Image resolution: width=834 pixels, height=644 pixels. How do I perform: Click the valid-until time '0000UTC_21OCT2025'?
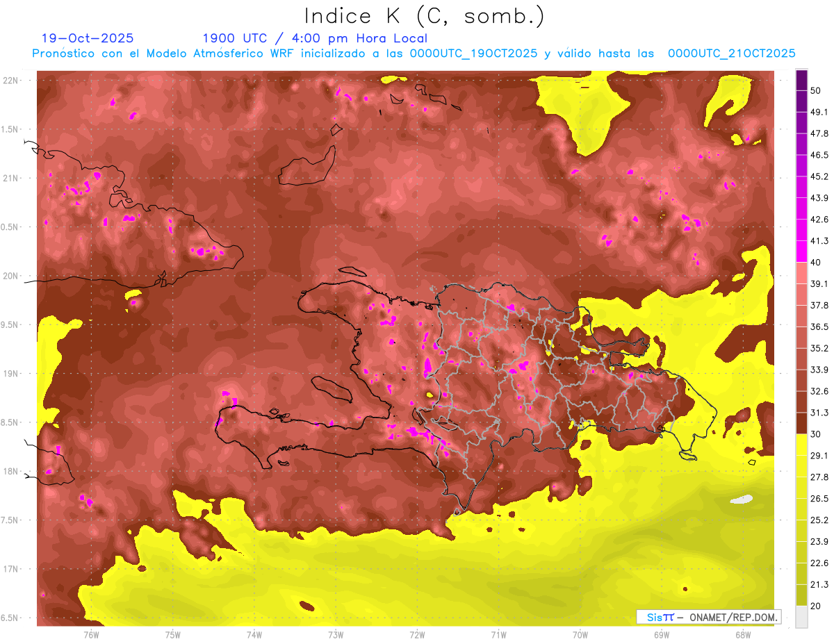point(732,53)
